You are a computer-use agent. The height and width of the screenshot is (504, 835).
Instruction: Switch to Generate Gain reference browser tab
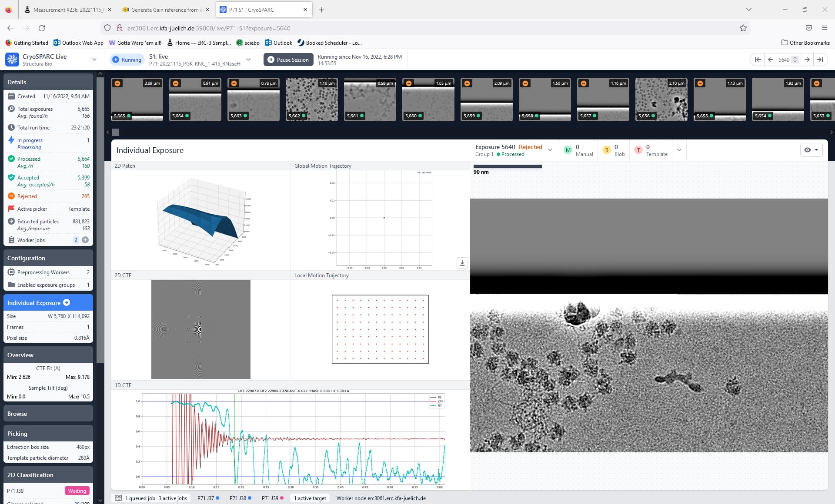click(165, 10)
